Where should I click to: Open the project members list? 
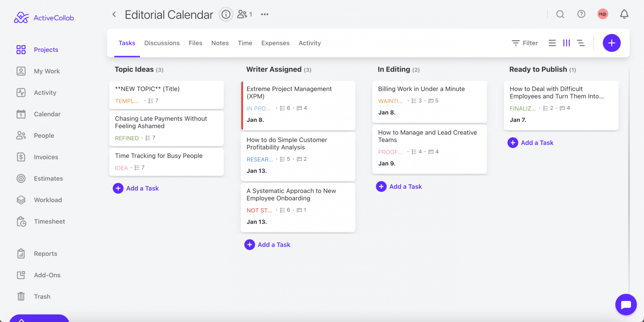pos(244,14)
